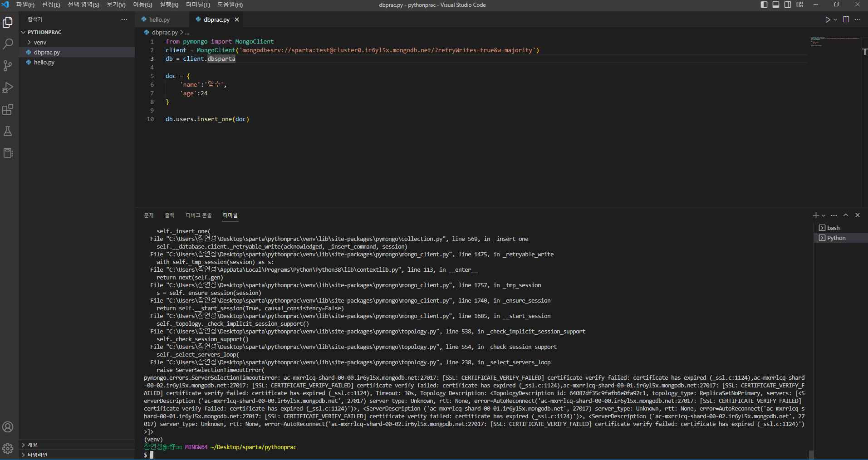Image resolution: width=868 pixels, height=460 pixels.
Task: Close the dbprac.py editor tab
Action: 237,20
